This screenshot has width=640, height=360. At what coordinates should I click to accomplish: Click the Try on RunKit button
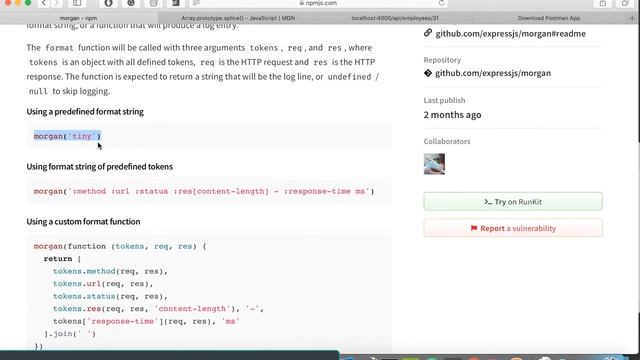[513, 202]
